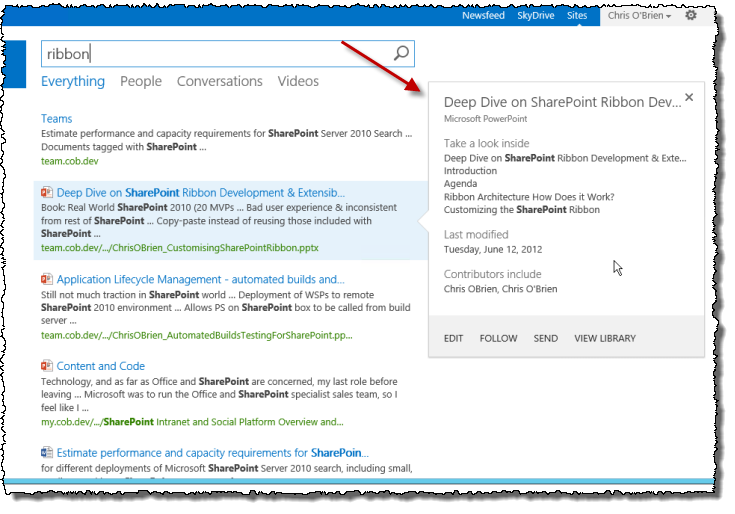Screen dimensions: 735x514
Task: Open Deep Dive on SharePoint Ribbon result
Action: 201,193
